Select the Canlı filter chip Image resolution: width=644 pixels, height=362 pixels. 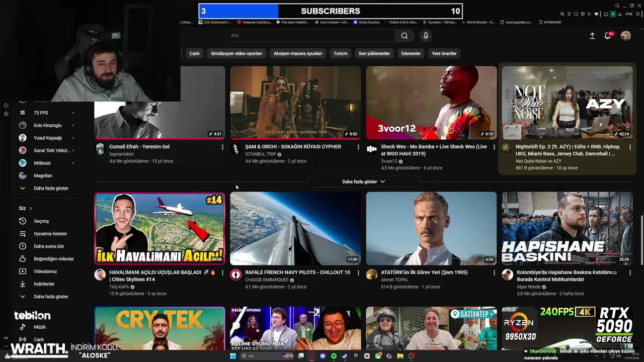point(195,53)
